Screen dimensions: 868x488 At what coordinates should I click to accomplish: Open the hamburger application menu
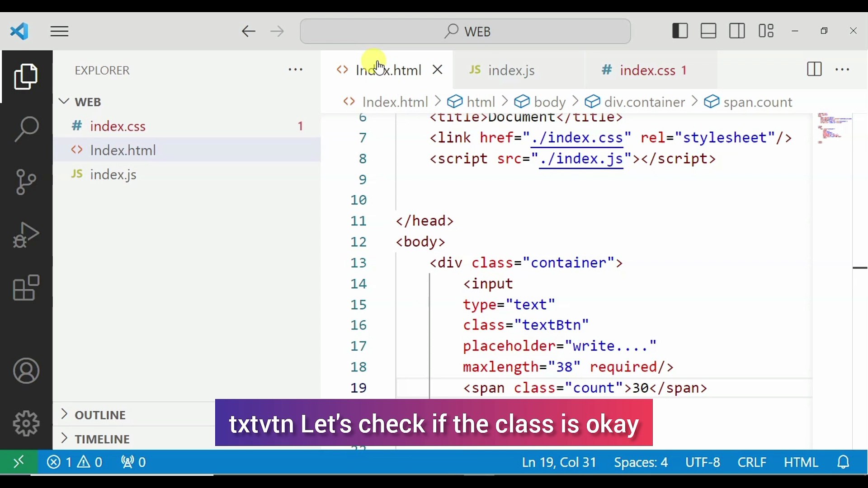pos(60,32)
